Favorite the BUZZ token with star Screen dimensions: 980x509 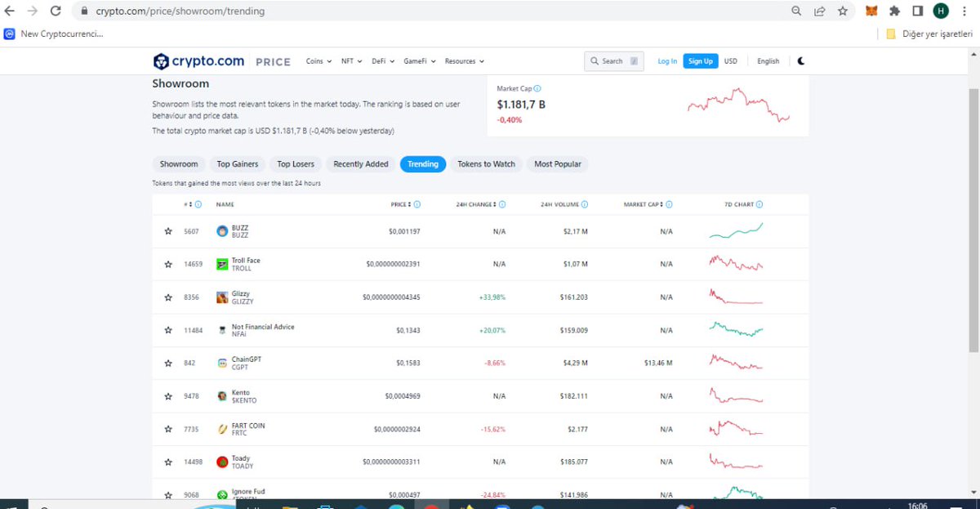168,232
